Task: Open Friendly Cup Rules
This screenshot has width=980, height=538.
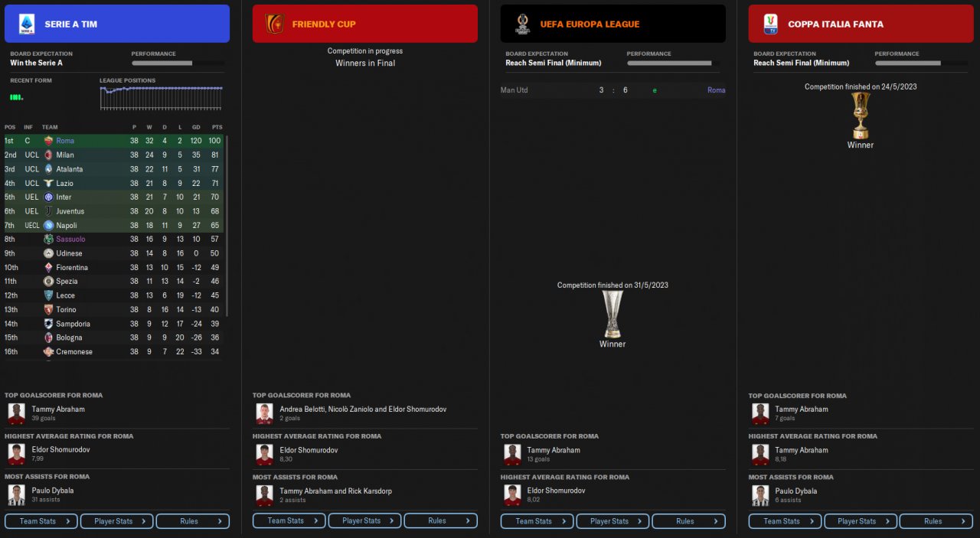Action: (x=440, y=521)
